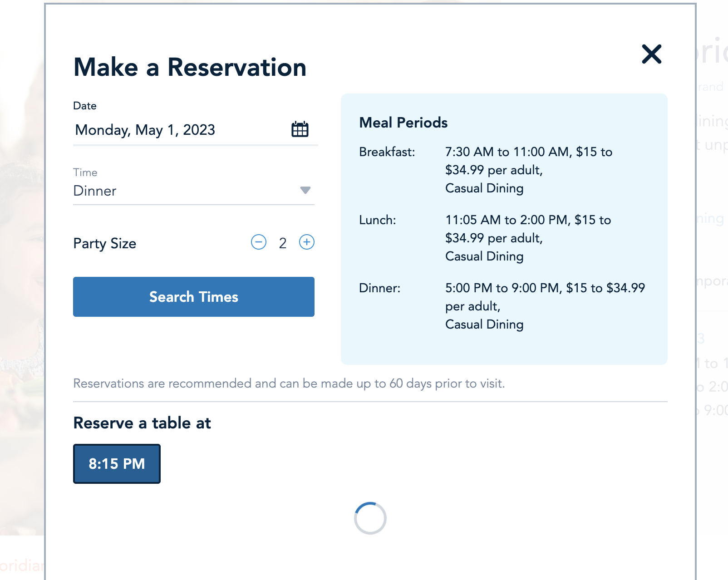The width and height of the screenshot is (728, 580).
Task: Click the Reserve a table at heading
Action: coord(142,423)
